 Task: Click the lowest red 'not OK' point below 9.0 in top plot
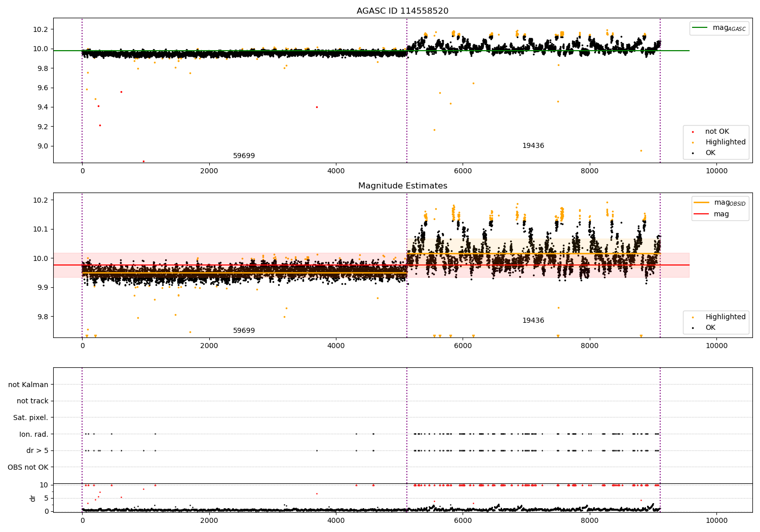(x=143, y=161)
